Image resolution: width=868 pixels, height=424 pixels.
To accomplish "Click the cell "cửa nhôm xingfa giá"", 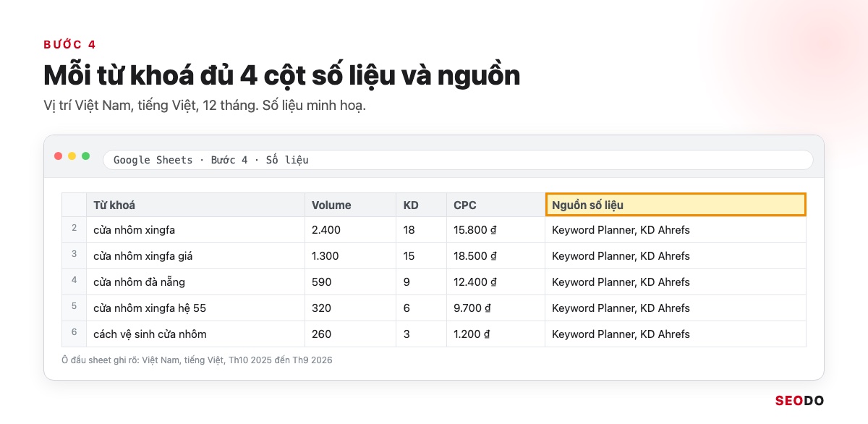I will (195, 256).
